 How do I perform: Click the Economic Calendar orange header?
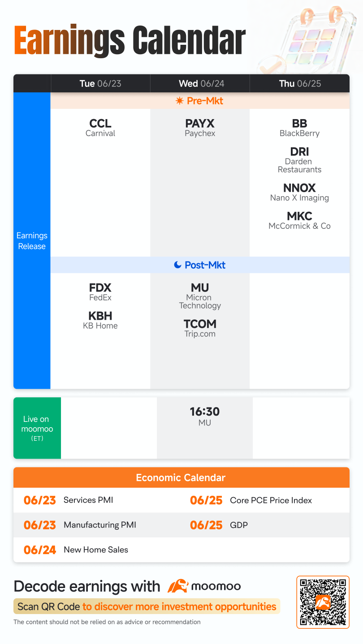pyautogui.click(x=181, y=478)
